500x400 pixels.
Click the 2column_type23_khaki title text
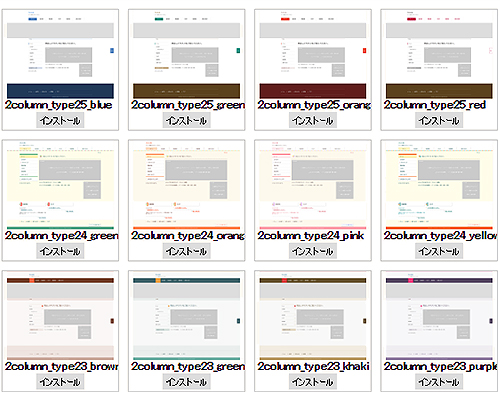click(313, 366)
